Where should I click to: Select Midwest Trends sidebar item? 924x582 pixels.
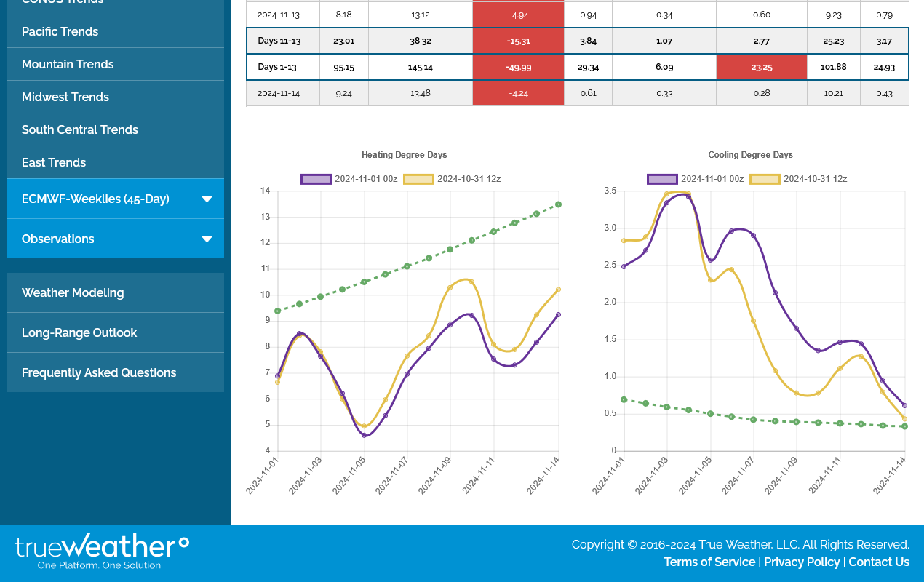point(65,97)
